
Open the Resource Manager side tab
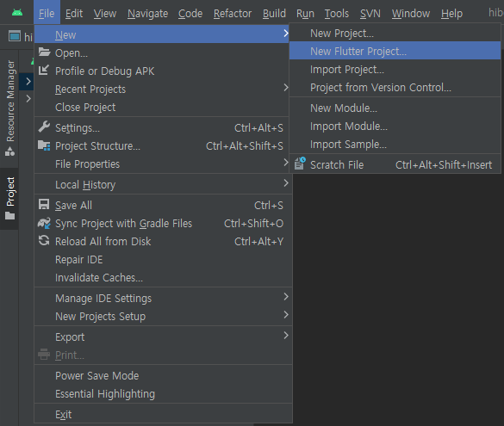point(10,108)
